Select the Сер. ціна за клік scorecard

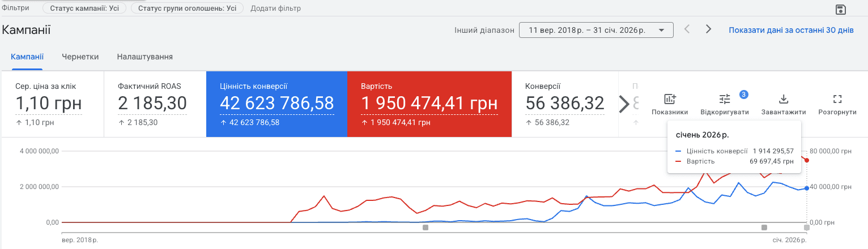53,104
